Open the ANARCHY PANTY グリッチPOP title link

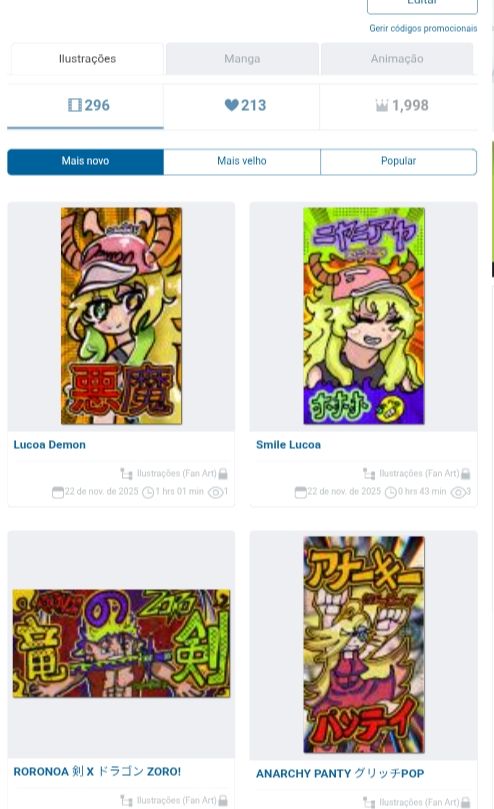tap(340, 773)
